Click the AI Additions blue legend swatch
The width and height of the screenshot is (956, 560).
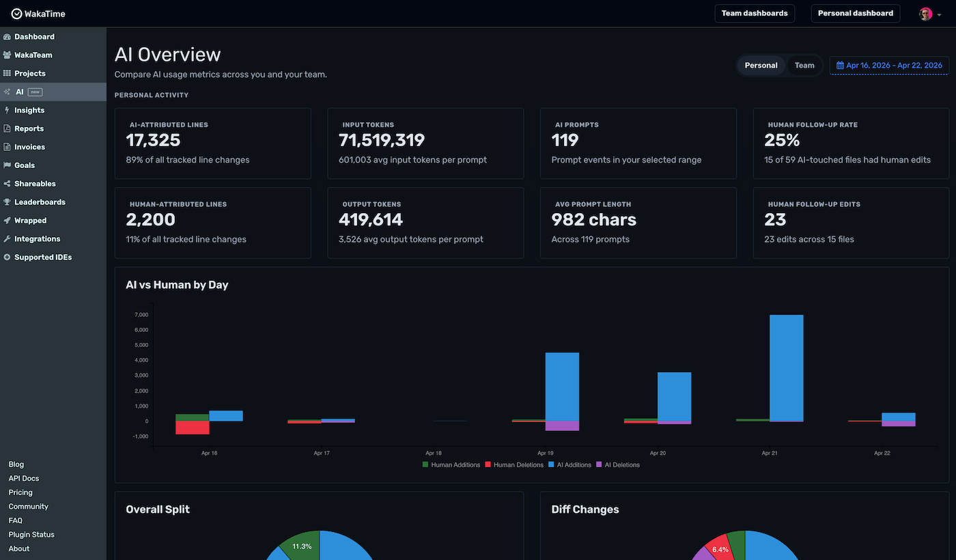click(x=551, y=465)
